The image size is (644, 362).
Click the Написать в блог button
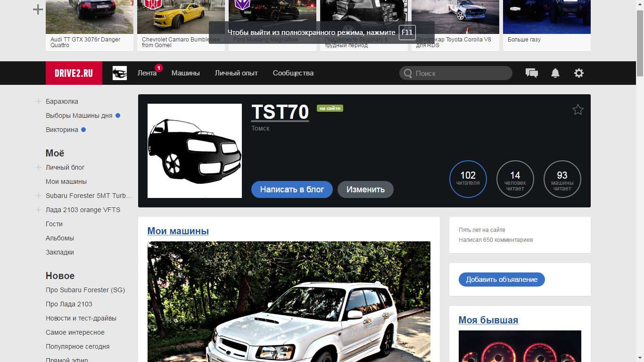tap(292, 189)
